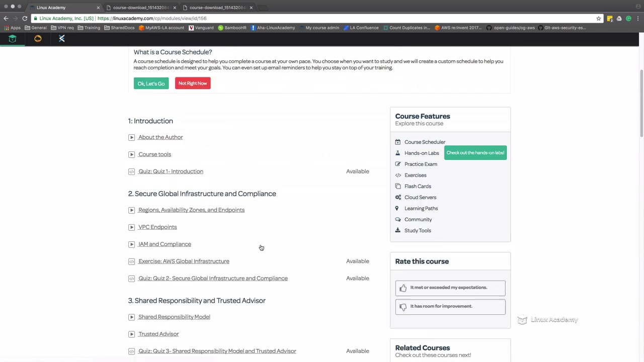Open the My course admin bookmark

coord(319,28)
